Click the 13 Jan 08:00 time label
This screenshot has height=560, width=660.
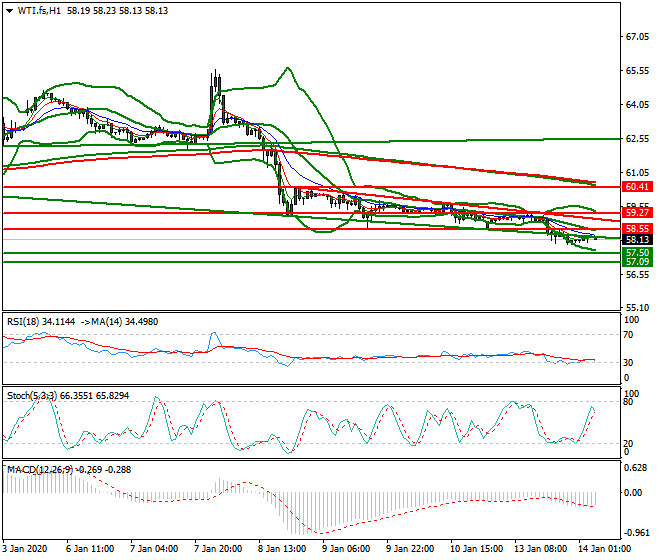point(540,549)
